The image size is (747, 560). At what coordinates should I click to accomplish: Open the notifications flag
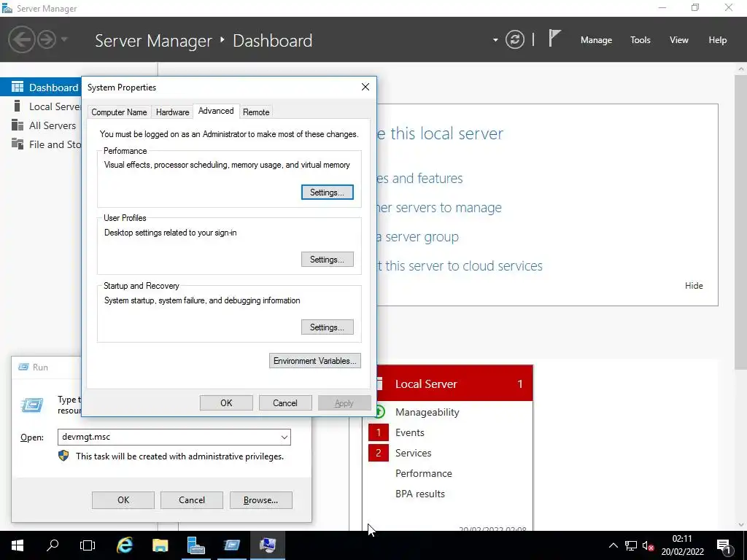[554, 38]
